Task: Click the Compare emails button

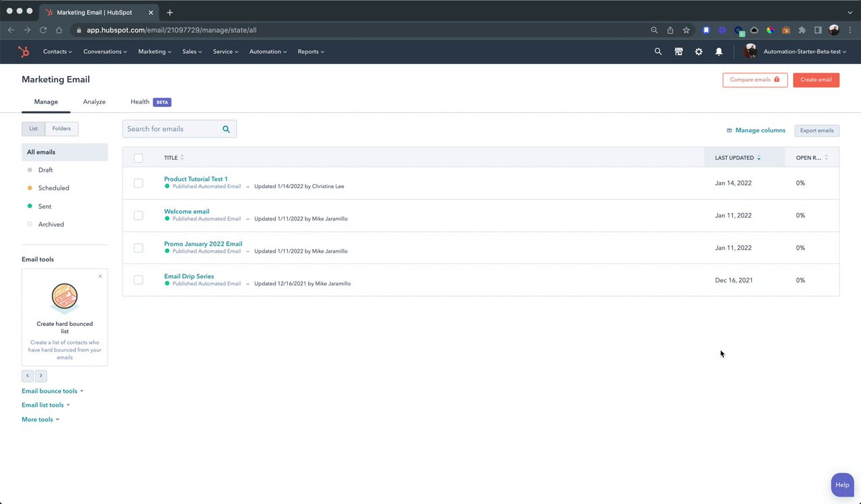Action: 755,80
